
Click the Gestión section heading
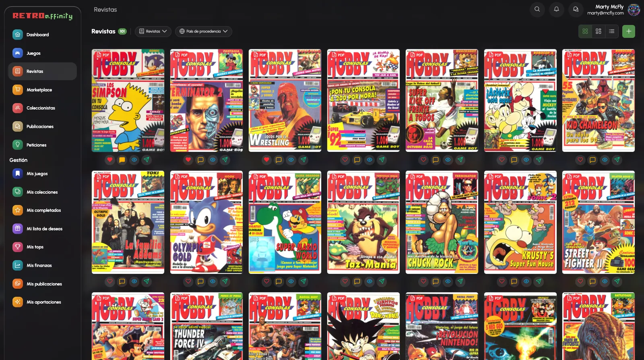pyautogui.click(x=19, y=160)
